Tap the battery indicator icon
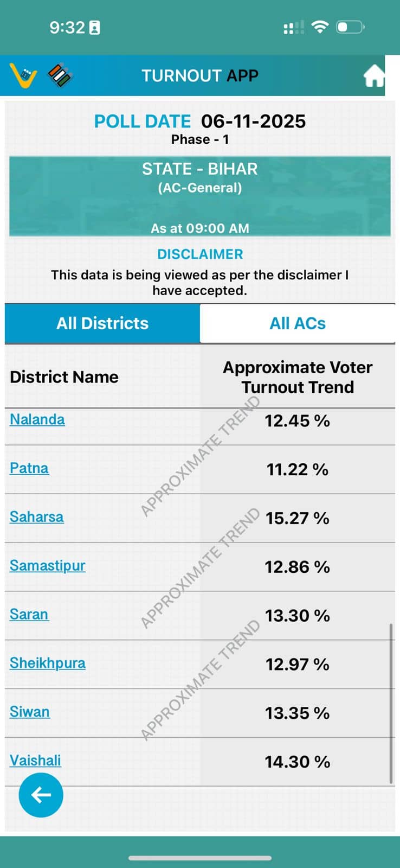The width and height of the screenshot is (400, 868). click(351, 27)
